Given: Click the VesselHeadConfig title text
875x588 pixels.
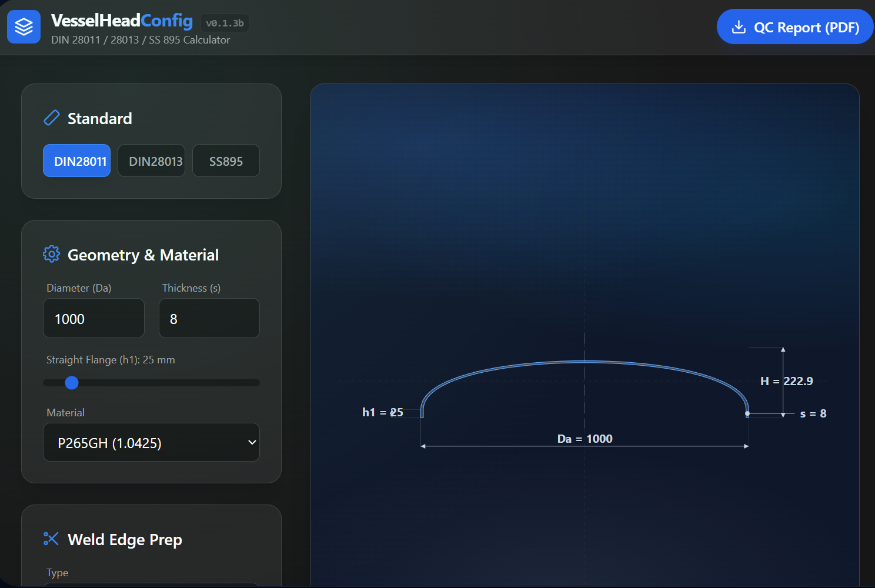Looking at the screenshot, I should pyautogui.click(x=122, y=21).
